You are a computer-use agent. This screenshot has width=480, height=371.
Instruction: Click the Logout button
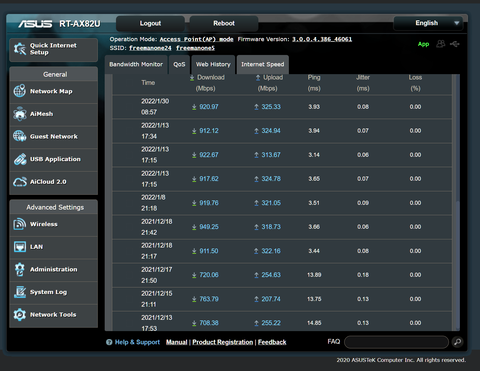click(150, 23)
